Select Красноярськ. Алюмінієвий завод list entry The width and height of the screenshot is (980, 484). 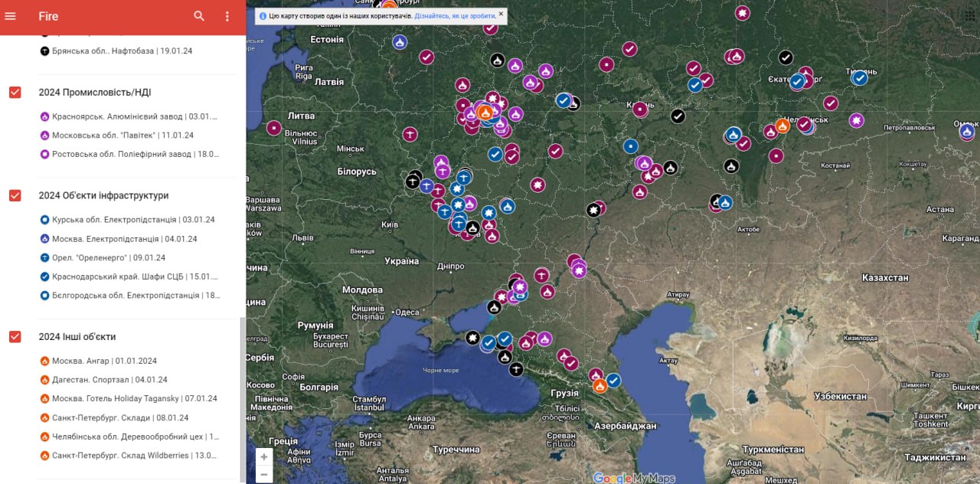click(x=134, y=116)
